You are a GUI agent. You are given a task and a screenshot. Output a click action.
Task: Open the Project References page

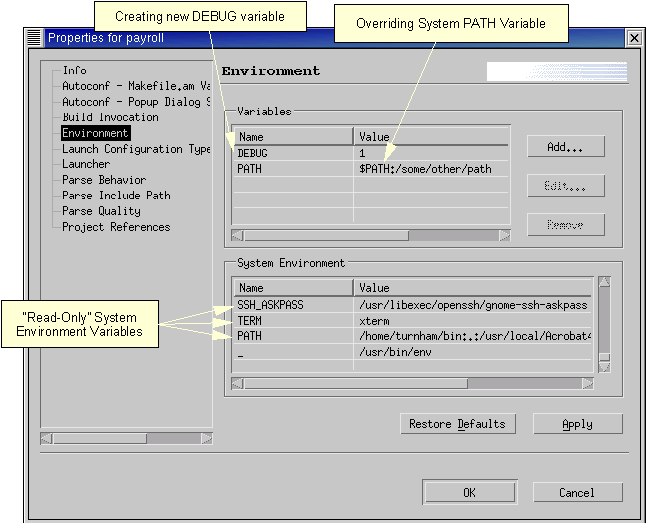[116, 227]
